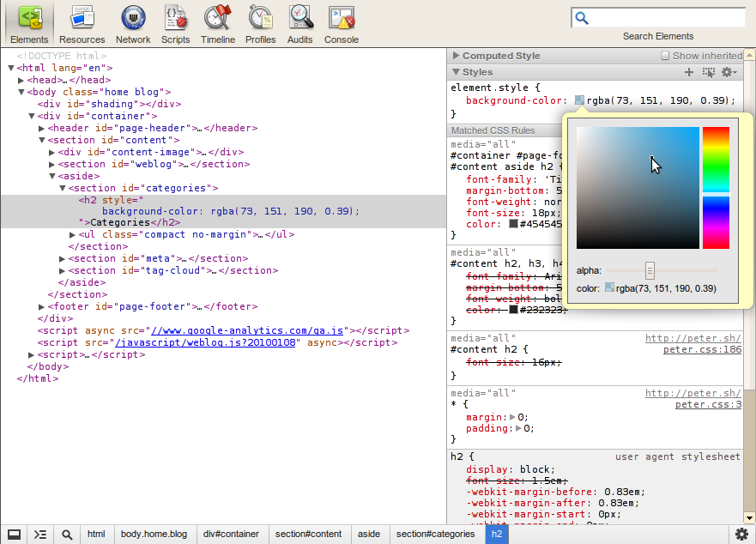The height and width of the screenshot is (544, 756).
Task: Expand the padding shorthand property
Action: click(x=518, y=428)
